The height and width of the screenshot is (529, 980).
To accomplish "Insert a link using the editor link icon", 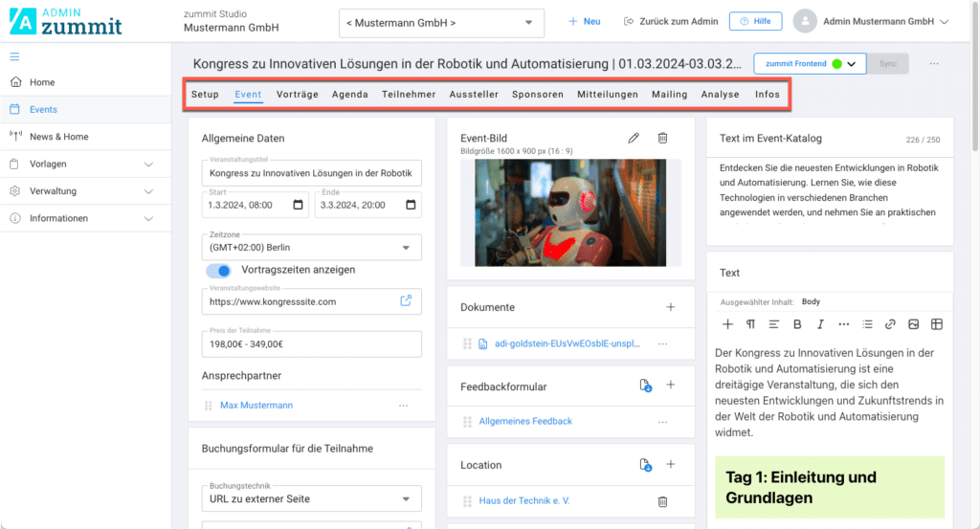I will point(890,324).
